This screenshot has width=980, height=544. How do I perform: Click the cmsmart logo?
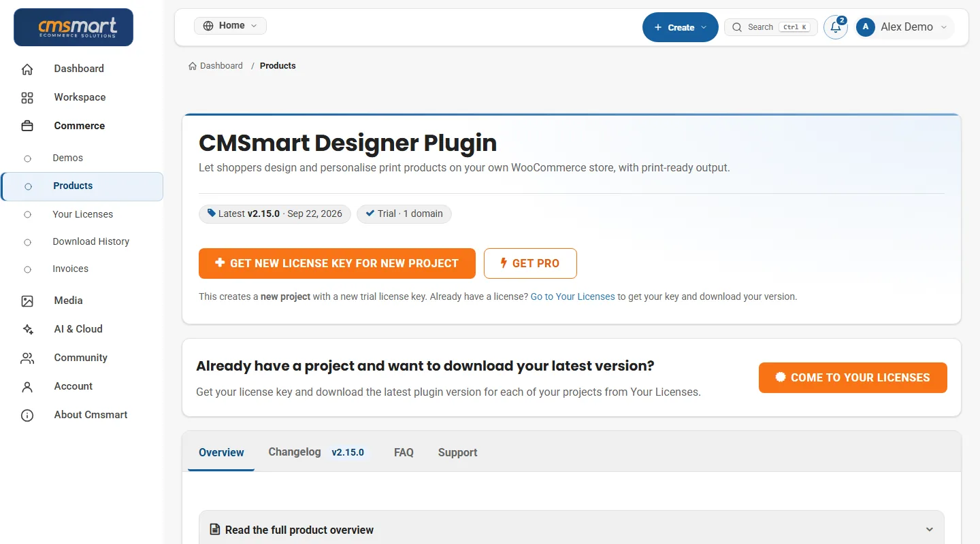tap(73, 27)
